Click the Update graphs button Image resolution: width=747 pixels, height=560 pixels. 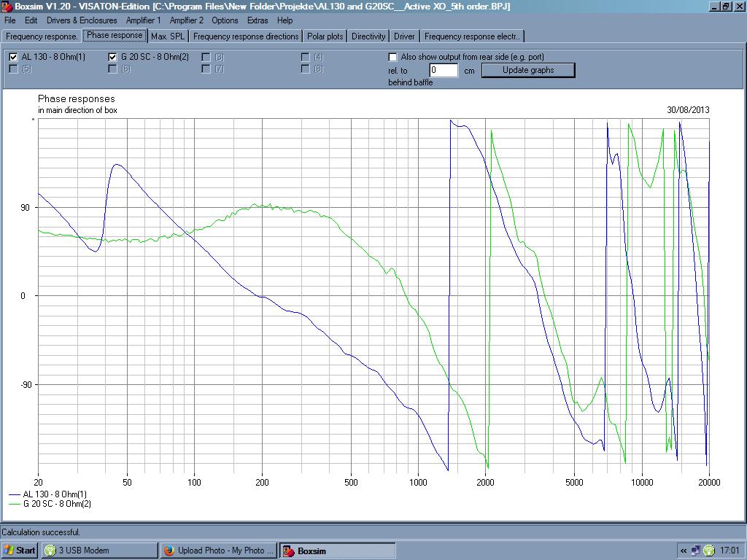[x=528, y=70]
